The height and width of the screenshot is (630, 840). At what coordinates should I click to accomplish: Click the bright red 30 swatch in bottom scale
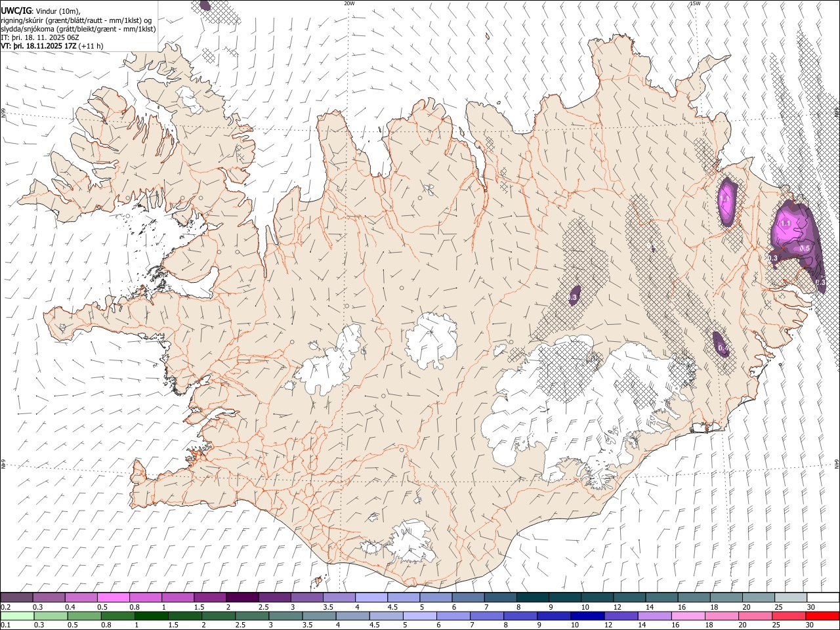[822, 616]
